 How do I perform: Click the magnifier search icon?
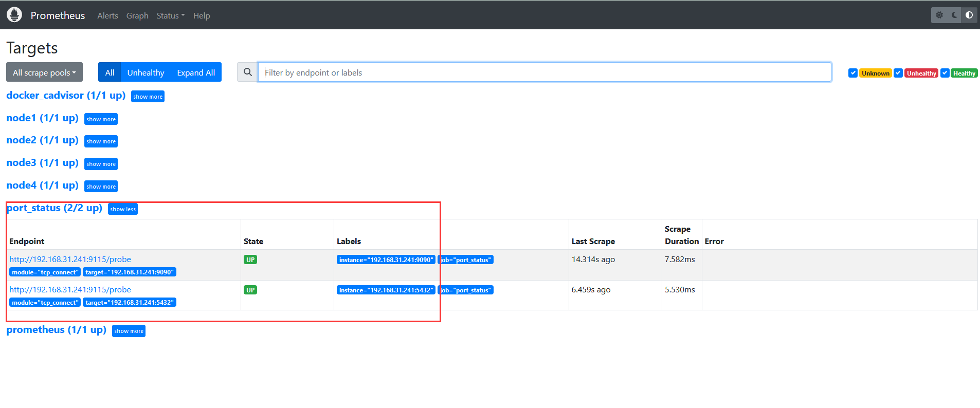(247, 72)
